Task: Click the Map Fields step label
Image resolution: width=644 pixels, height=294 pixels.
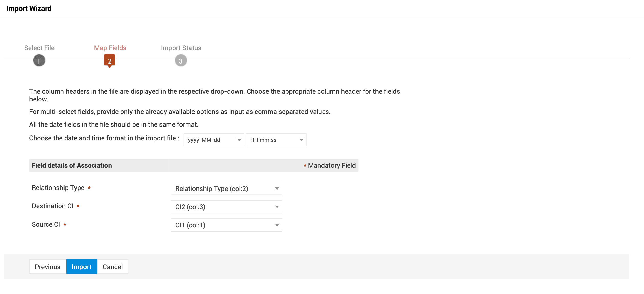Action: 110,48
